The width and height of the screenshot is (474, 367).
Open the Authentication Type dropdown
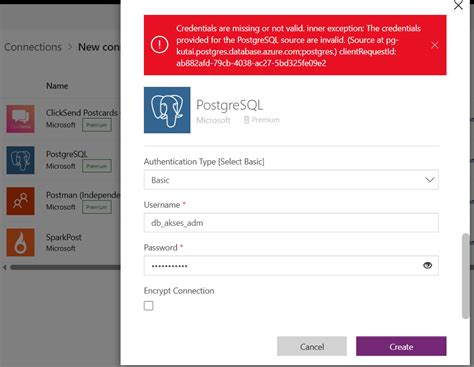coord(291,180)
